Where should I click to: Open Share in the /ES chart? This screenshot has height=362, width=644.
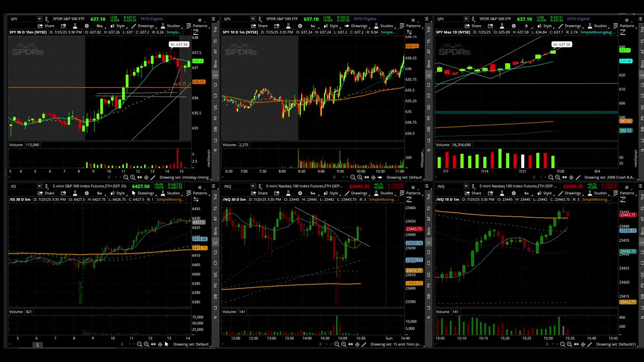tap(46, 193)
